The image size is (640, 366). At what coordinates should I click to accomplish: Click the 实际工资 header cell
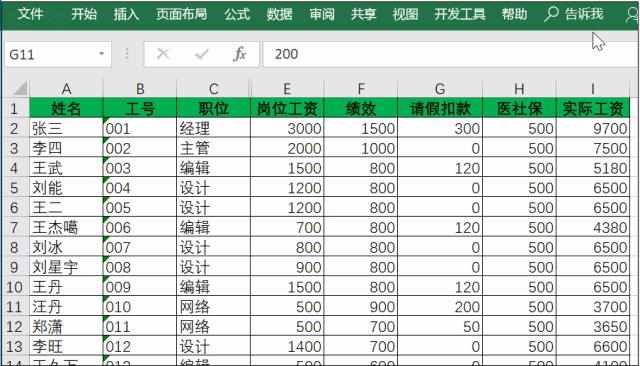coord(593,108)
